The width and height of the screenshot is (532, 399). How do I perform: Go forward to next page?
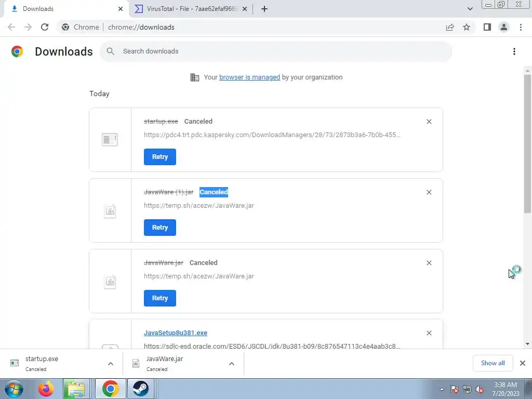point(28,27)
